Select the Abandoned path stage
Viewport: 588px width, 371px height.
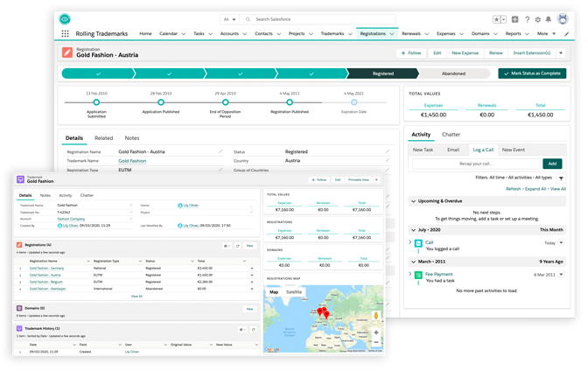click(453, 73)
